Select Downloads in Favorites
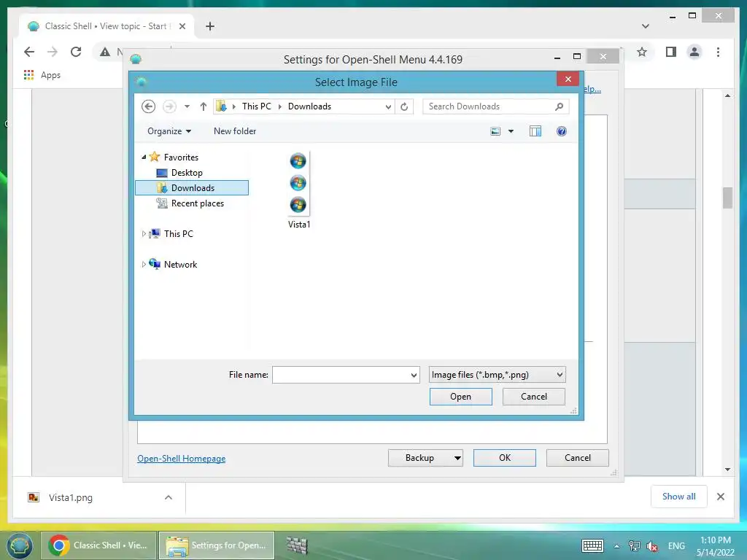Image resolution: width=747 pixels, height=560 pixels. [192, 187]
